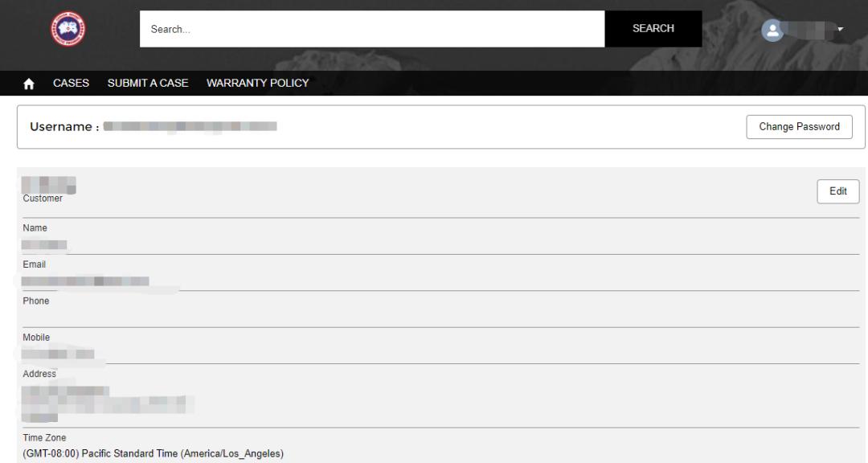Click the Time Zone label
Viewport: 868px width, 463px height.
pos(44,437)
